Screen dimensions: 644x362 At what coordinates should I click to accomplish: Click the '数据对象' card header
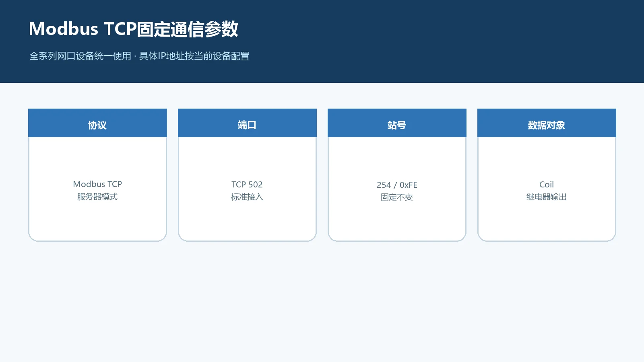tap(547, 123)
